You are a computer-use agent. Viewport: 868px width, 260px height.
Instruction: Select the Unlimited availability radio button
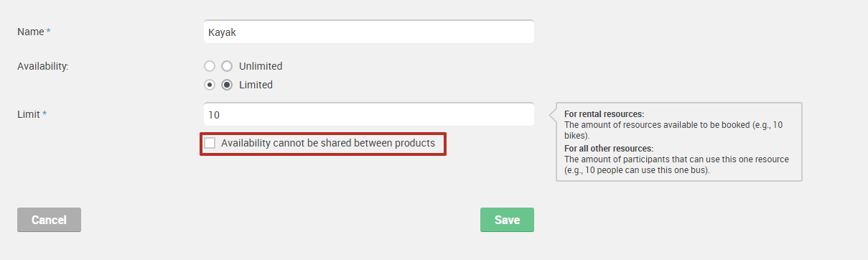[x=227, y=66]
